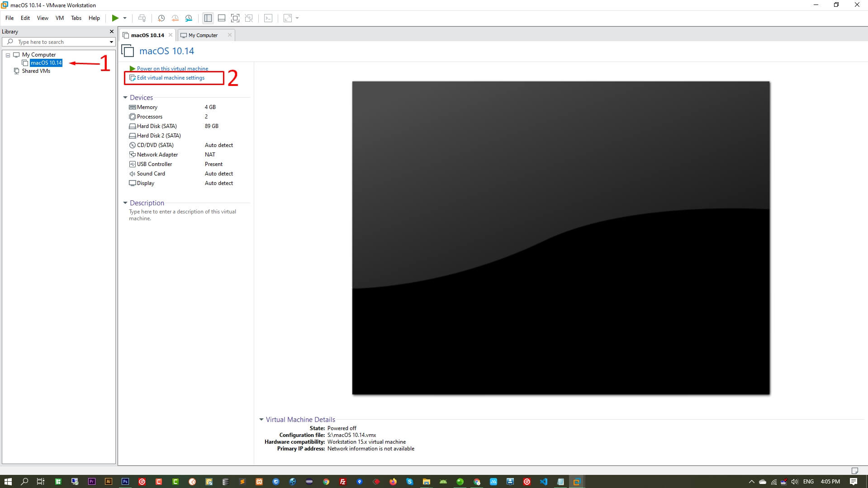Click the console view toolbar icon
The width and height of the screenshot is (868, 488).
[268, 18]
